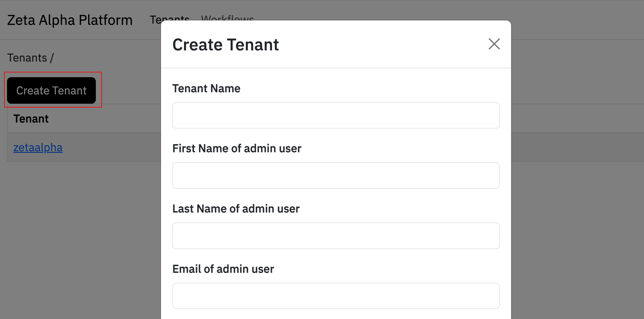This screenshot has width=644, height=319.
Task: Click into the Email of admin user textbox
Action: 336,296
